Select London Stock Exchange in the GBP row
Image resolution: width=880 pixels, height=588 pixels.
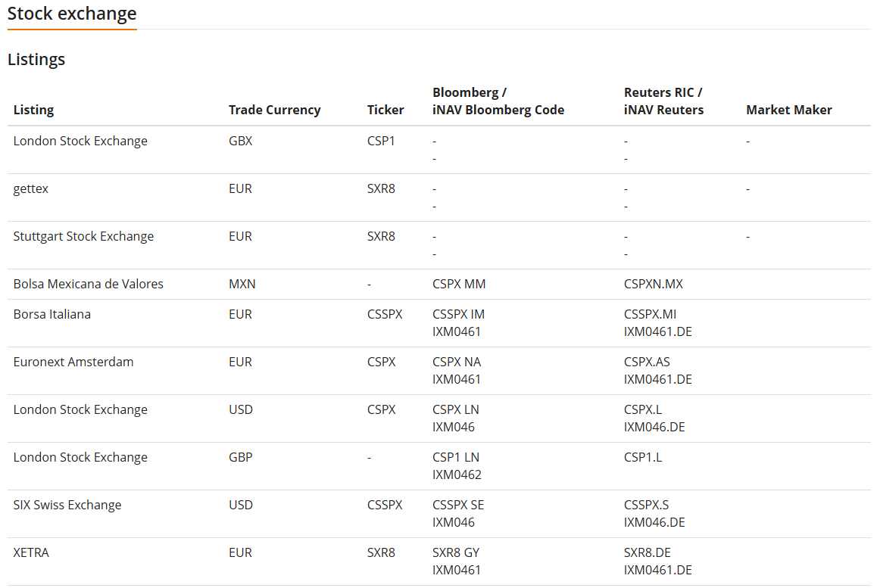tap(80, 457)
